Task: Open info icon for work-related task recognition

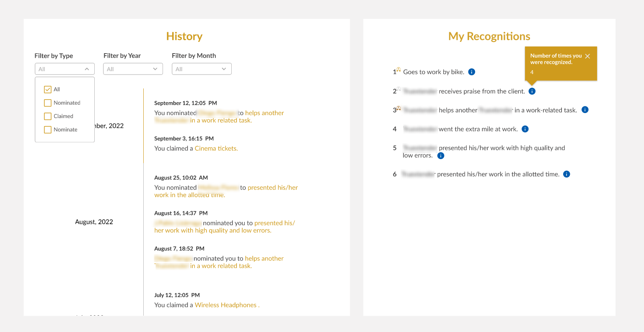Action: point(585,110)
